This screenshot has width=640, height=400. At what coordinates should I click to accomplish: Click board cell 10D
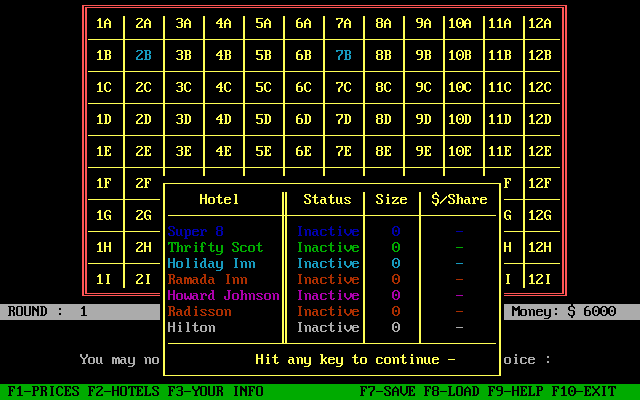460,119
